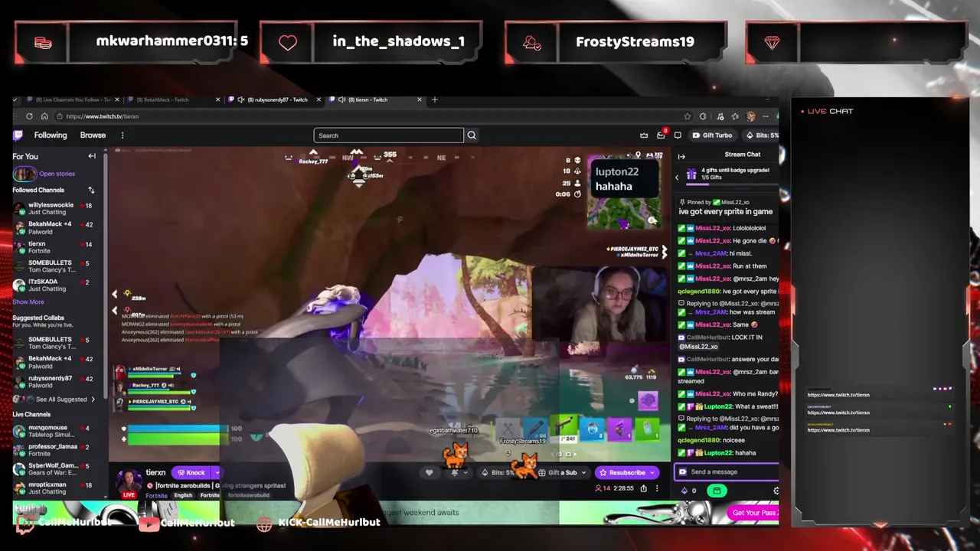The width and height of the screenshot is (980, 551).
Task: Click the browser reload icon
Action: click(29, 116)
